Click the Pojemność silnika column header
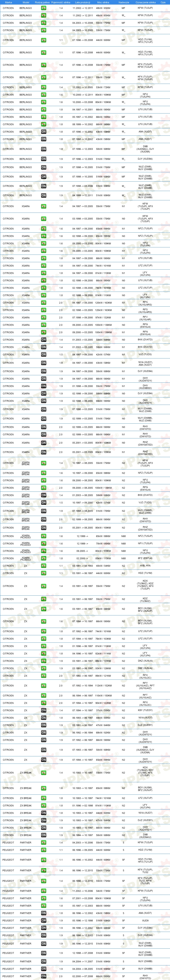 (x=61, y=2)
